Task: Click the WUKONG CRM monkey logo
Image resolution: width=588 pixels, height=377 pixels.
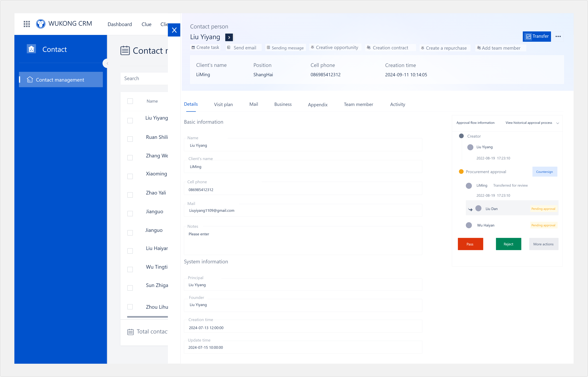Action: (x=41, y=24)
